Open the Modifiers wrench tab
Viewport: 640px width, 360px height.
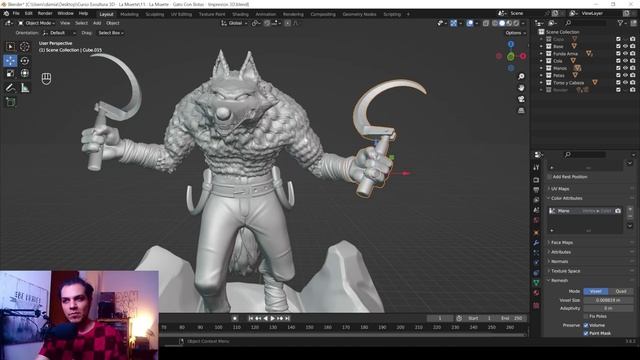(536, 243)
